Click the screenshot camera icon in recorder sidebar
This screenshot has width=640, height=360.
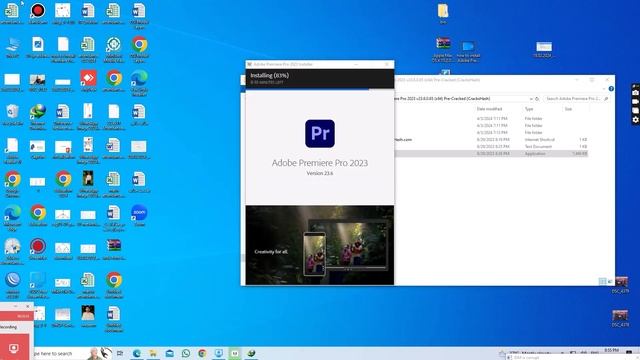coord(636,93)
